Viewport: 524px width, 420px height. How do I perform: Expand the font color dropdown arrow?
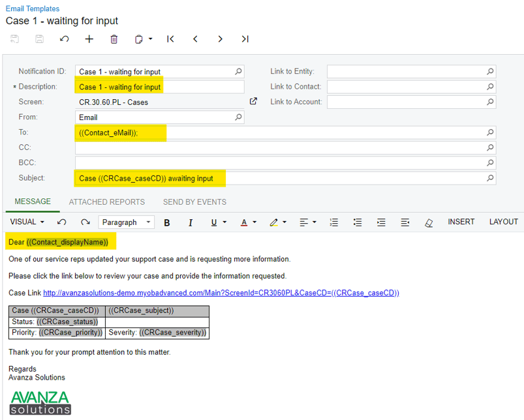(x=254, y=222)
